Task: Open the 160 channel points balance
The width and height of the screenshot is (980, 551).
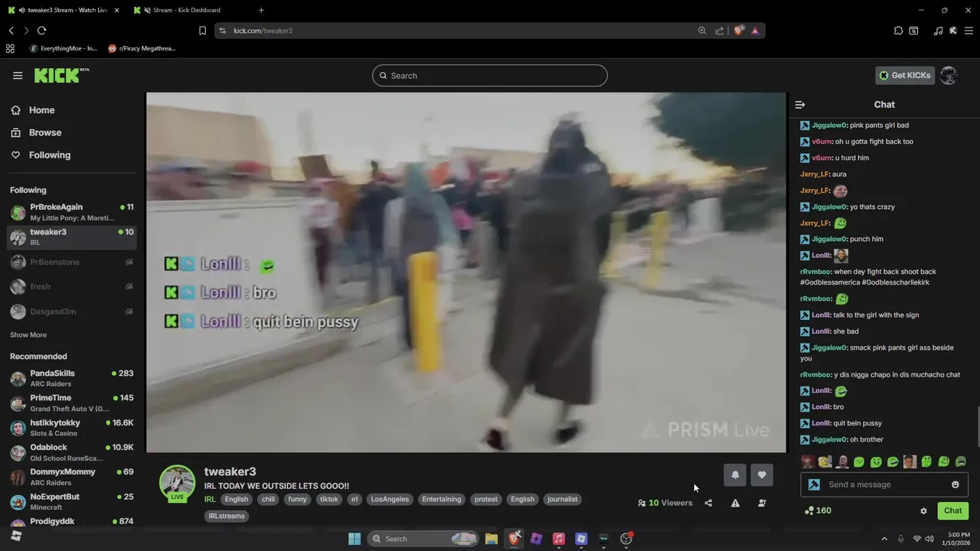Action: 818,510
